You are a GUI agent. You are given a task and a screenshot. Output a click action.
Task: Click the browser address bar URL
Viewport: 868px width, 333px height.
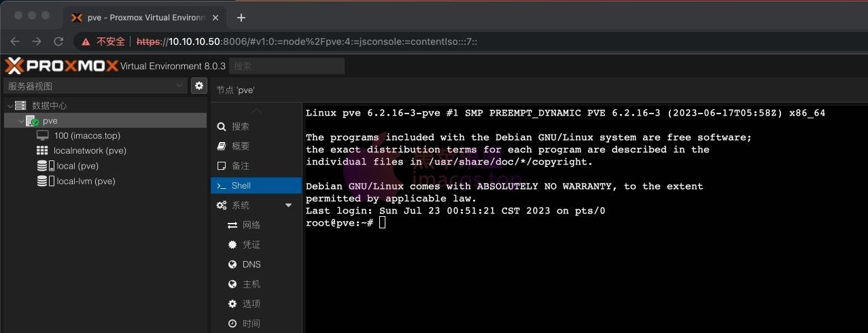click(x=307, y=41)
